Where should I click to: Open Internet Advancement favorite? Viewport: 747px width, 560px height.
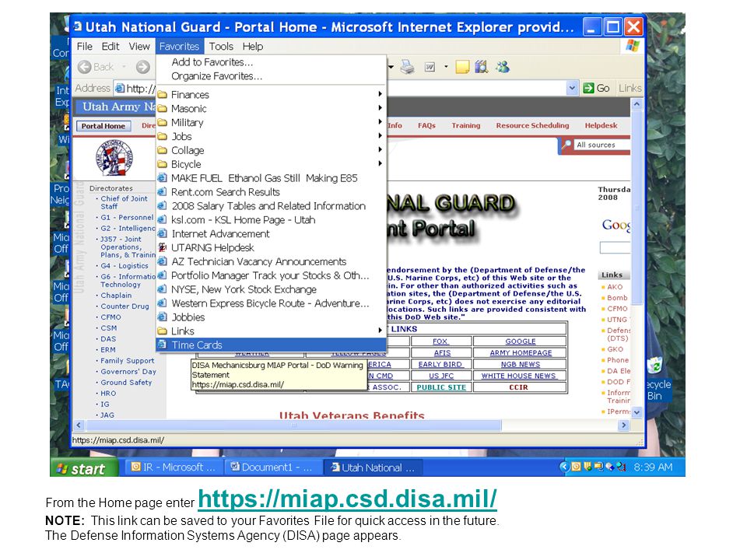(x=271, y=234)
